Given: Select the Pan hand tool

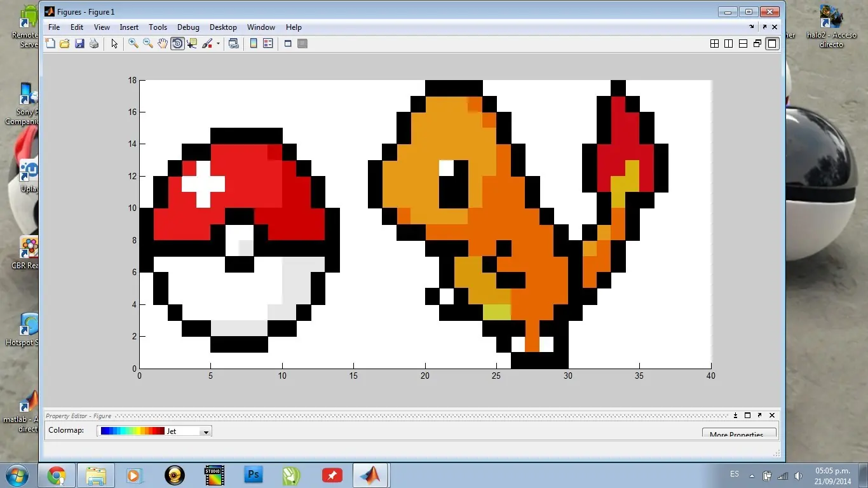Looking at the screenshot, I should pos(163,44).
